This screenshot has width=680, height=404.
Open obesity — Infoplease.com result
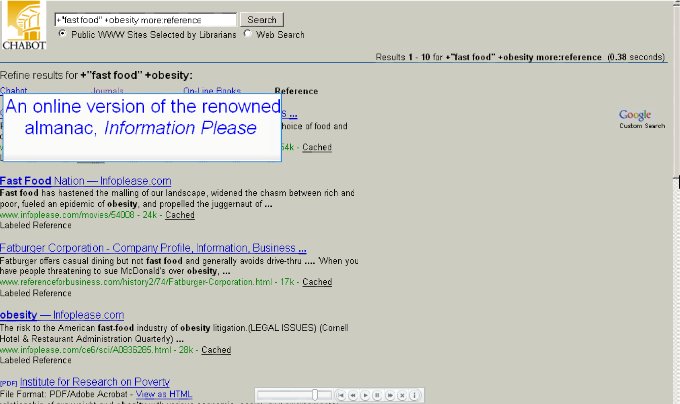[62, 315]
